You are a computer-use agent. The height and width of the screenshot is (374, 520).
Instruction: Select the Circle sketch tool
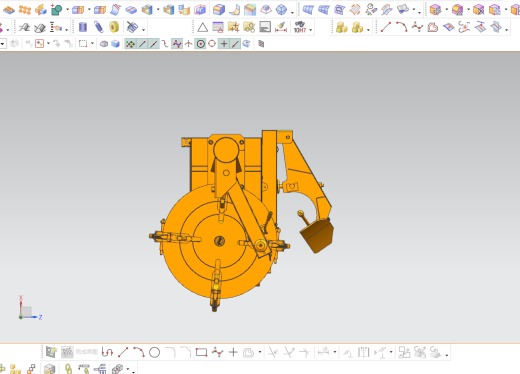pos(154,352)
